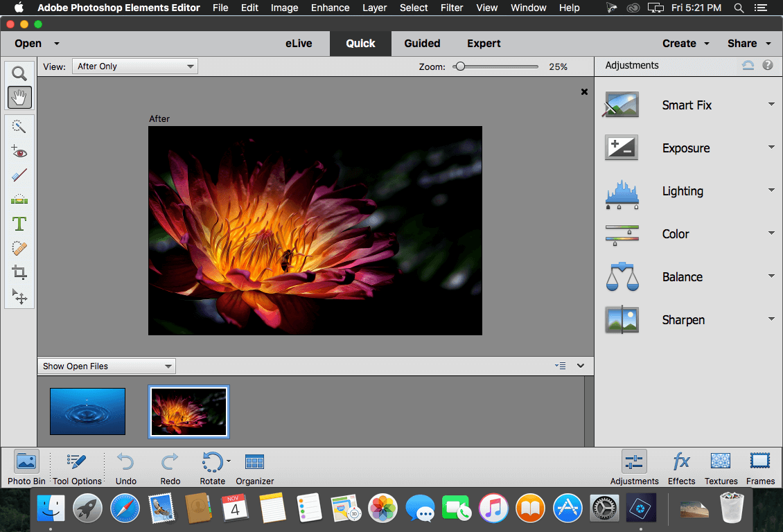Toggle the Tool Options panel
The height and width of the screenshot is (532, 783).
tap(77, 468)
